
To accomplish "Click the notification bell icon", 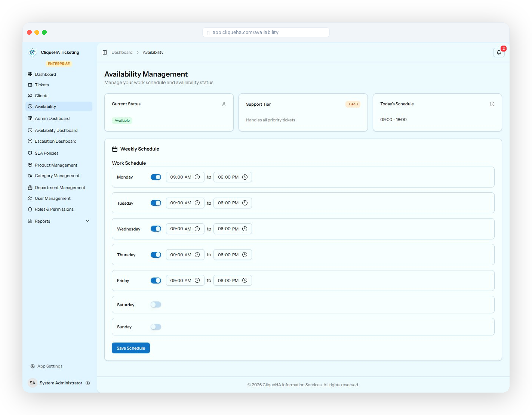I will 499,53.
